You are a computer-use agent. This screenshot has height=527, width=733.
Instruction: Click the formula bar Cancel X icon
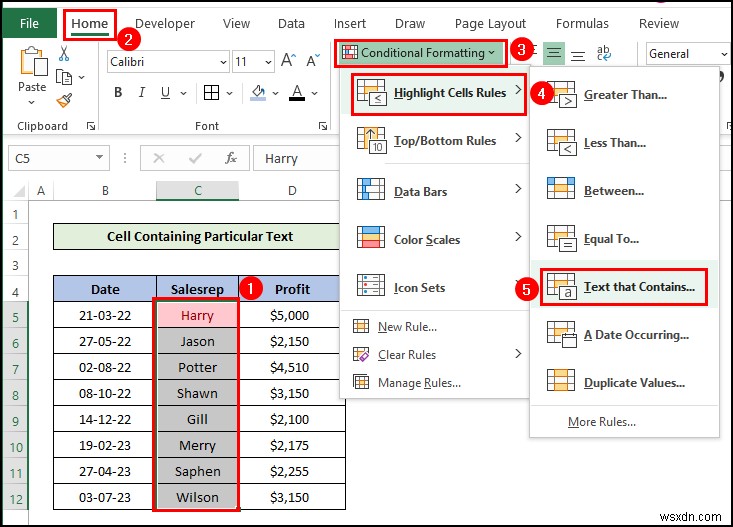(159, 158)
